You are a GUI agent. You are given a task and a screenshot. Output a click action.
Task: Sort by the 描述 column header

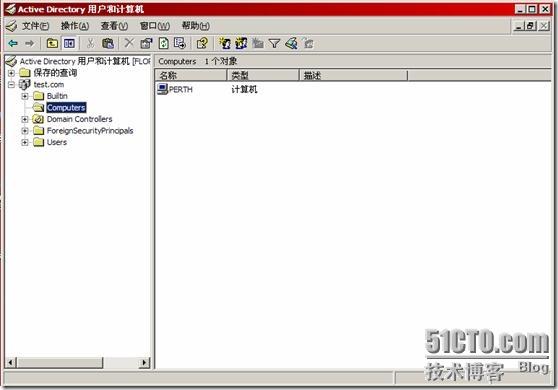pyautogui.click(x=353, y=75)
